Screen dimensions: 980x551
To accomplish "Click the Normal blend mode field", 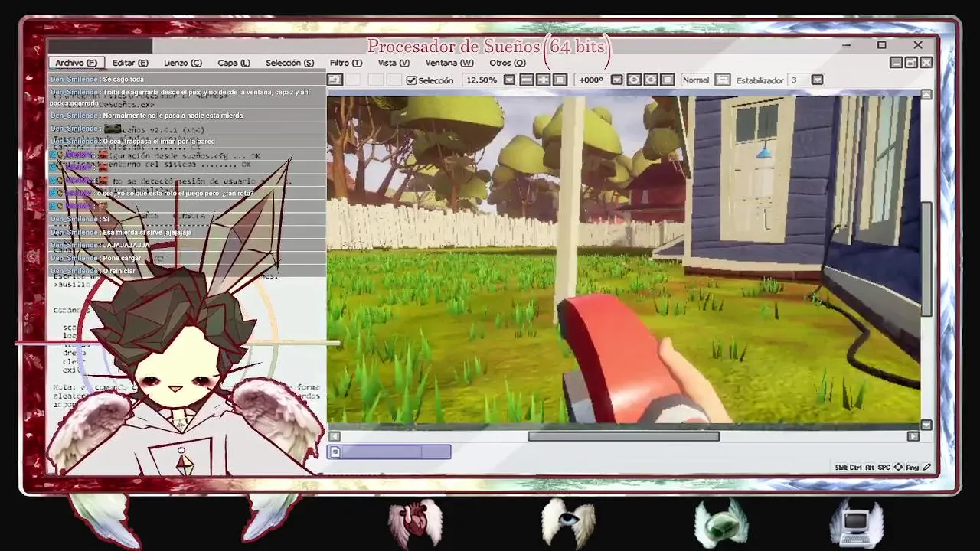I will click(x=696, y=80).
